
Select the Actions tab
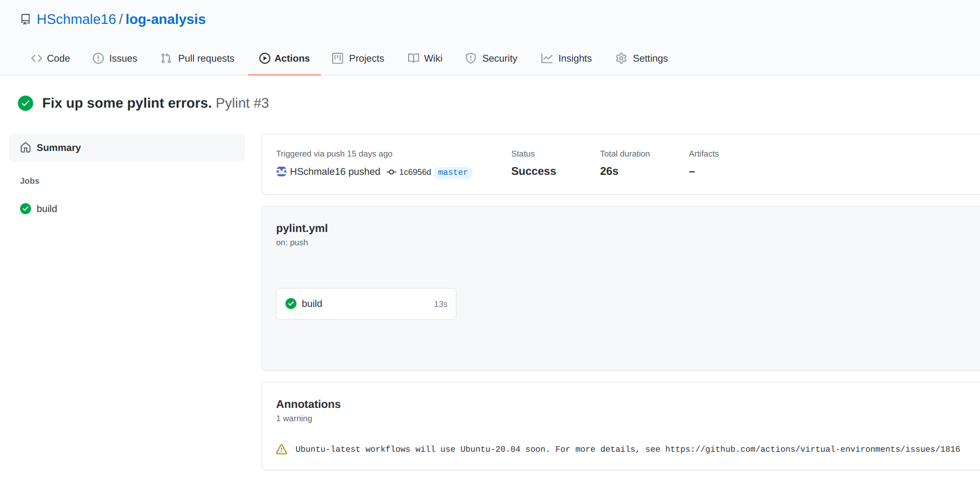(x=284, y=58)
